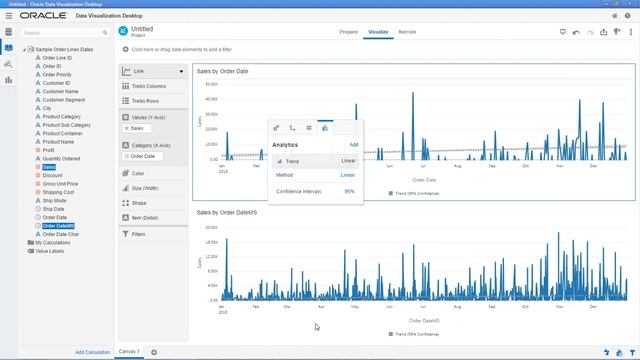Image resolution: width=640 pixels, height=360 pixels.
Task: Select Order Line ID data element
Action: (57, 58)
